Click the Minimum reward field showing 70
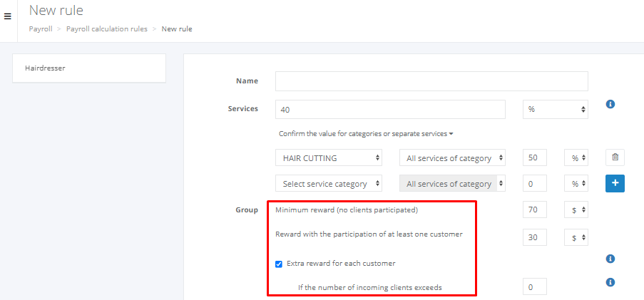Screen dimensions: 644x300 point(534,210)
